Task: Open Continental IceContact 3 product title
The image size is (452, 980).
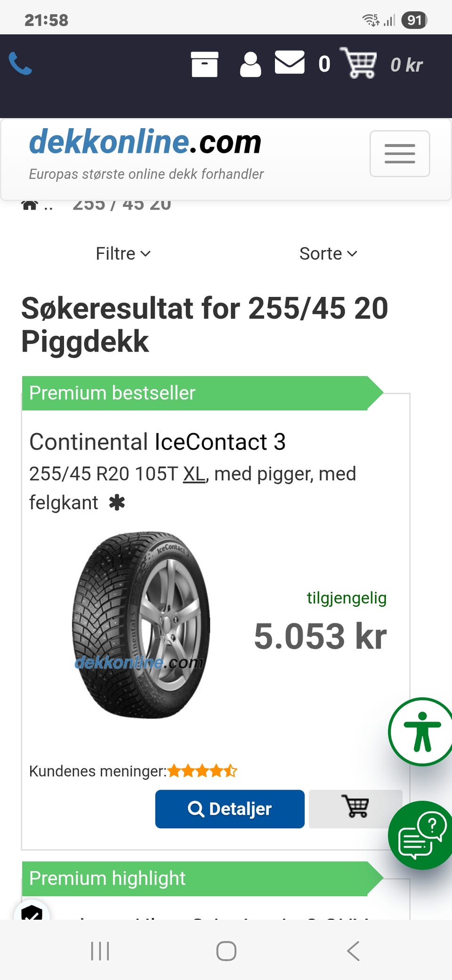Action: pyautogui.click(x=157, y=442)
